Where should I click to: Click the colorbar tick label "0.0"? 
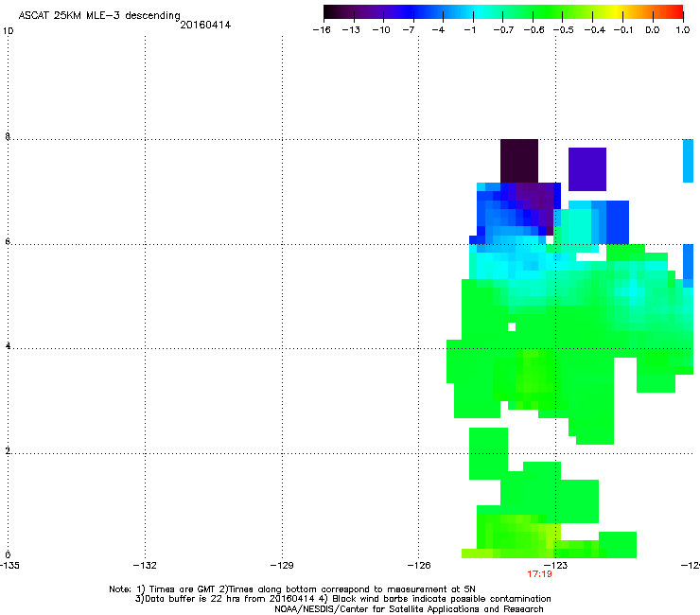coord(653,30)
